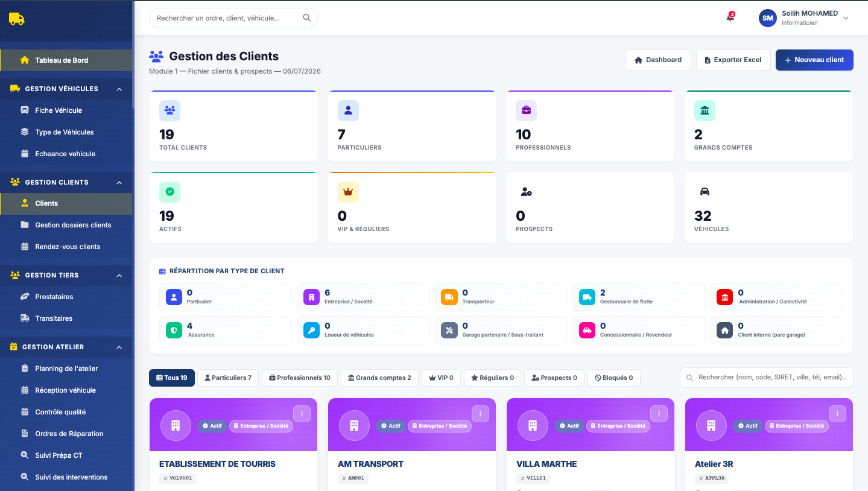
Task: Filter by Particuliers 7 tab
Action: tap(228, 378)
